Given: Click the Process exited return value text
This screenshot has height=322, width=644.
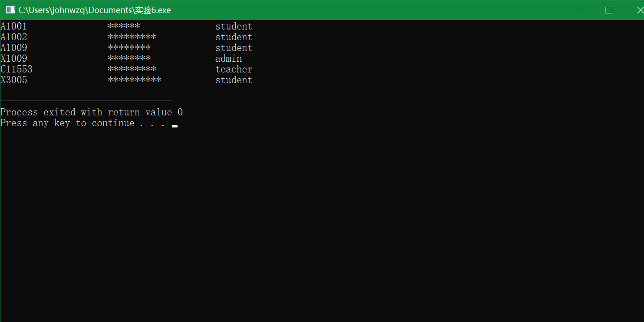Looking at the screenshot, I should coord(91,112).
